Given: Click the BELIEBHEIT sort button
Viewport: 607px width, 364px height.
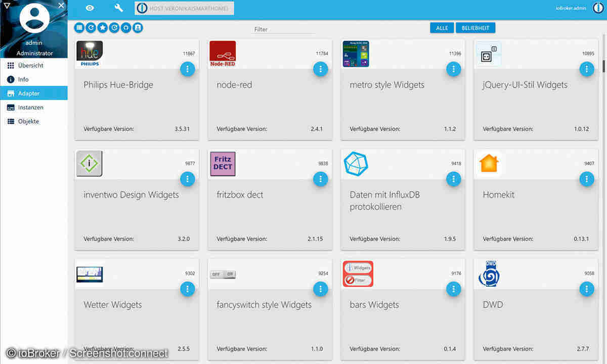Looking at the screenshot, I should tap(475, 28).
